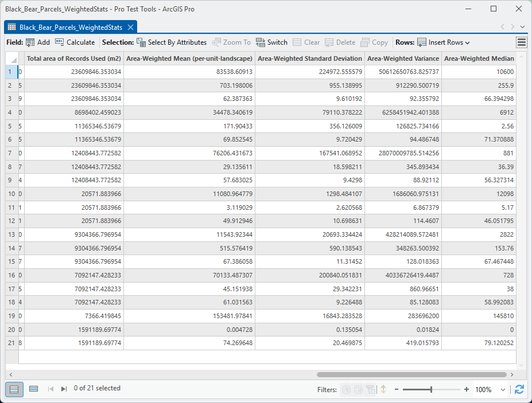Viewport: 532px width, 403px height.
Task: Select Area-Weighted Standard Deviation column header
Action: tap(310, 58)
